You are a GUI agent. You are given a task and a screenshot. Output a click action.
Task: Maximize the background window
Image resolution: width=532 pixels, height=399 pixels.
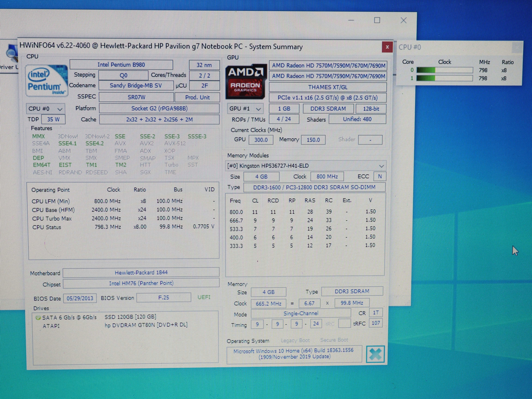point(377,20)
